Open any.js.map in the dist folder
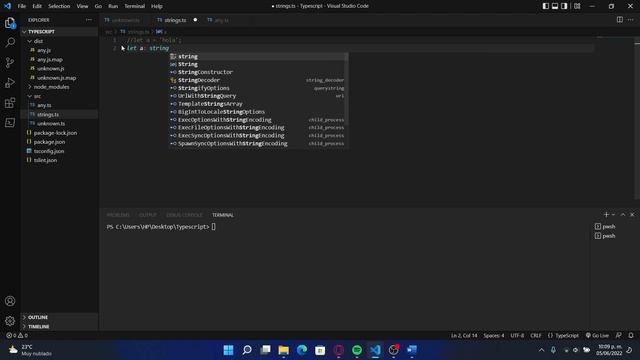Screen dimensions: 640x360 click(60, 59)
